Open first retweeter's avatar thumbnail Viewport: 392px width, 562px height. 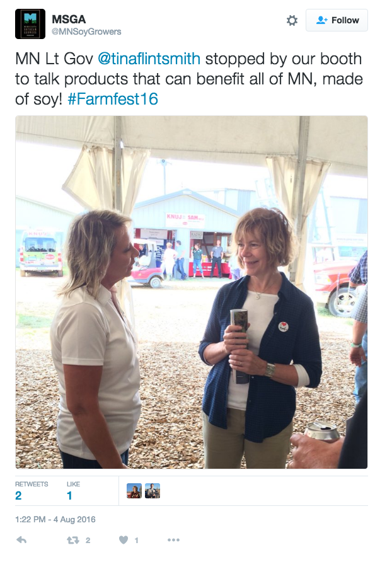[134, 491]
